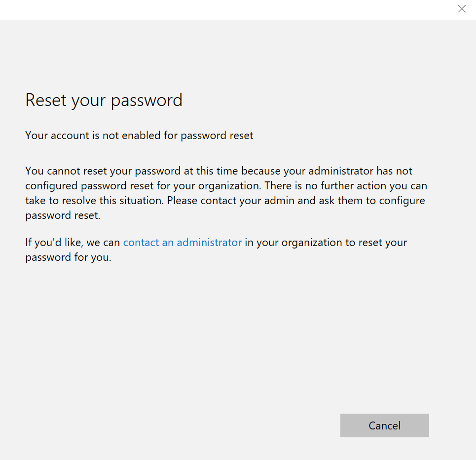This screenshot has width=476, height=460.
Task: Click the Cancel button
Action: pyautogui.click(x=384, y=425)
